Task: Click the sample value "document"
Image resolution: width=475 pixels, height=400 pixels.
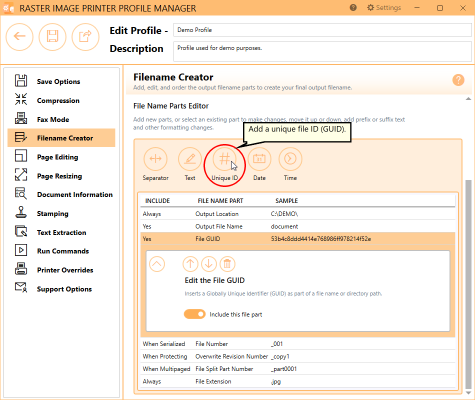Action: coord(284,226)
